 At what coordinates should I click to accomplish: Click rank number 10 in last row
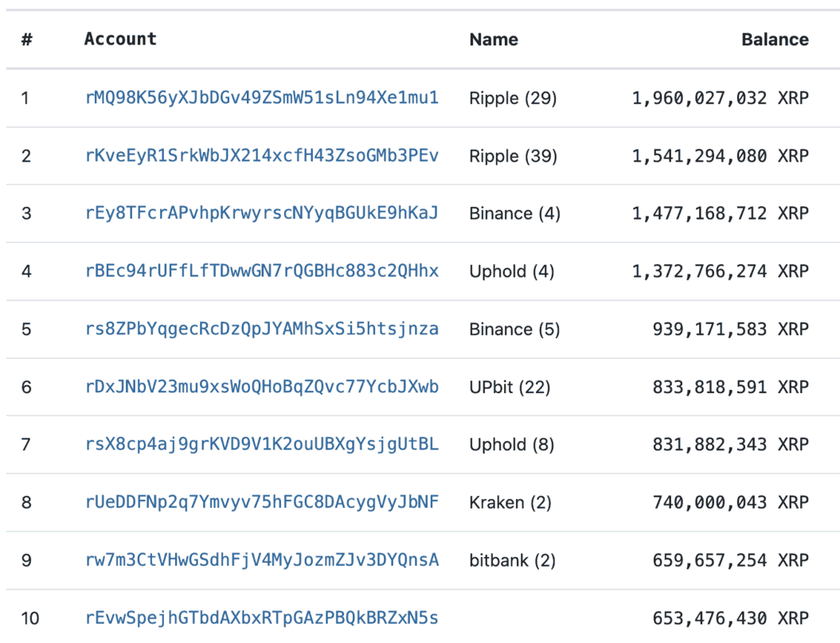30,618
